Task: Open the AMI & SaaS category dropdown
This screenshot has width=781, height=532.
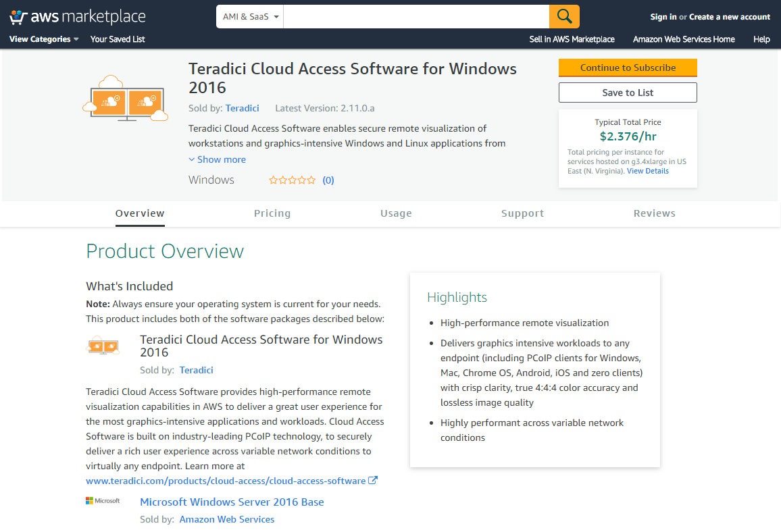Action: pyautogui.click(x=249, y=16)
